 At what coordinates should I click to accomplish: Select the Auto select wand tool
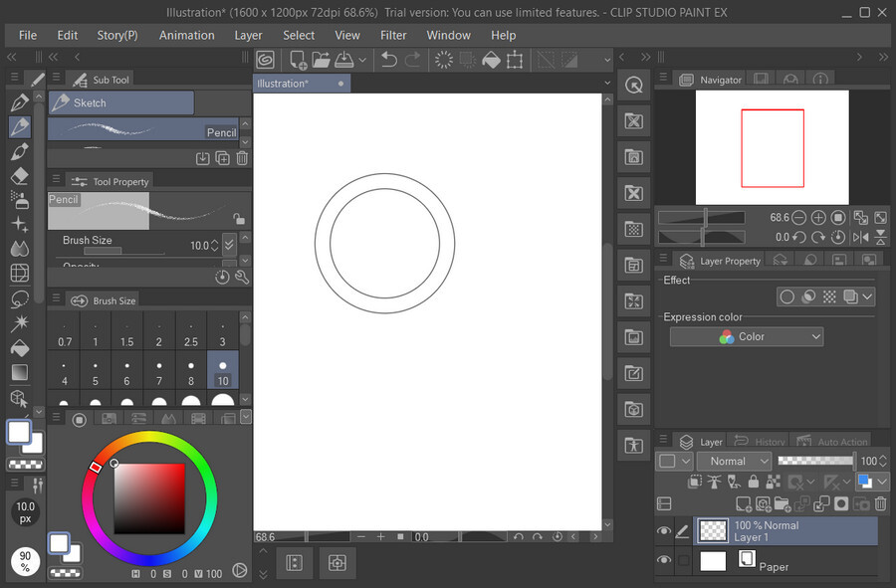click(20, 323)
